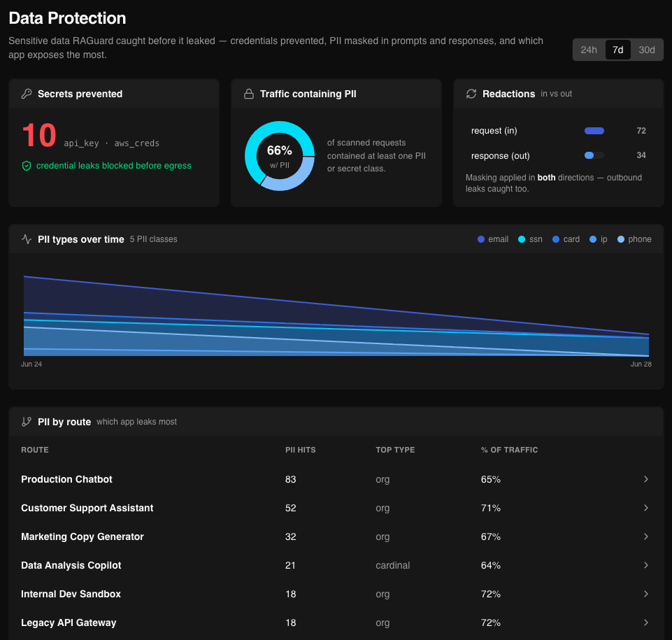Select the 7d time range
This screenshot has height=640, width=672.
617,50
